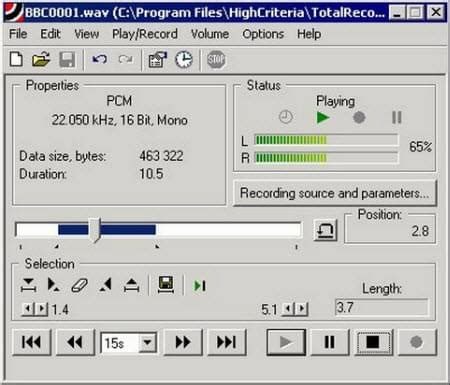This screenshot has width=450, height=385.
Task: Click the data size value 463 322
Action: [161, 156]
